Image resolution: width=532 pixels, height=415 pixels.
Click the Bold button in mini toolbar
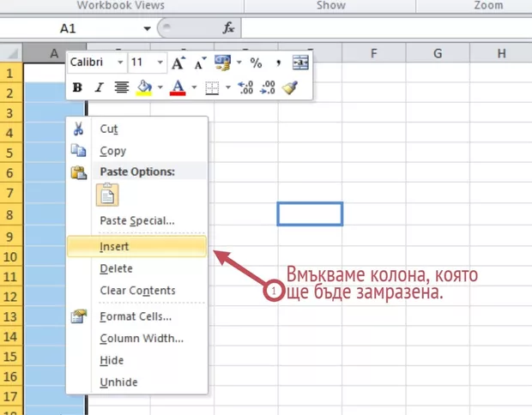(77, 87)
